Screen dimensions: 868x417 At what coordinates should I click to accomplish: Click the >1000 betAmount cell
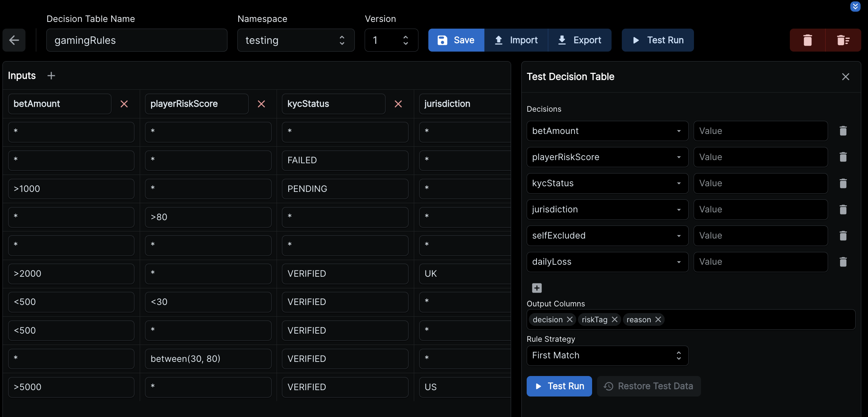pos(71,189)
